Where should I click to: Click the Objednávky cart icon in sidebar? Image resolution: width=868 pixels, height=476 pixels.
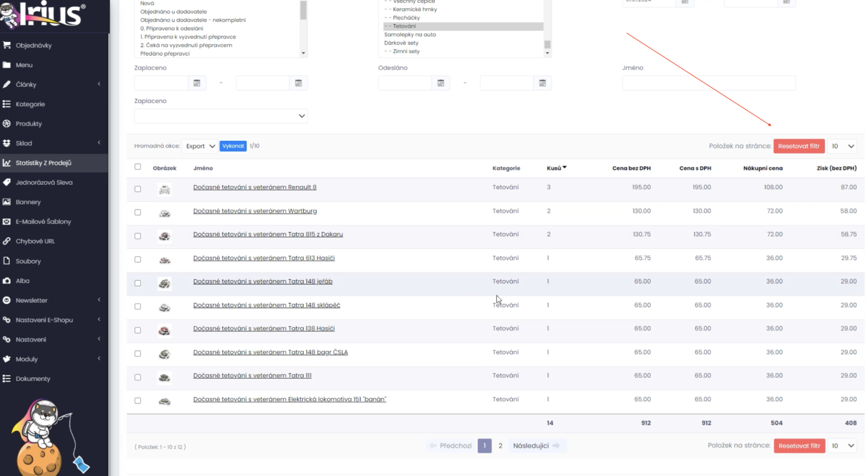pyautogui.click(x=7, y=45)
